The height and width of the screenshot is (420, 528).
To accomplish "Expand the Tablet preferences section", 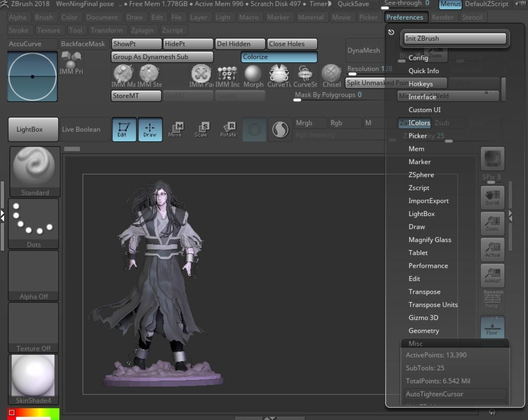I will (418, 252).
